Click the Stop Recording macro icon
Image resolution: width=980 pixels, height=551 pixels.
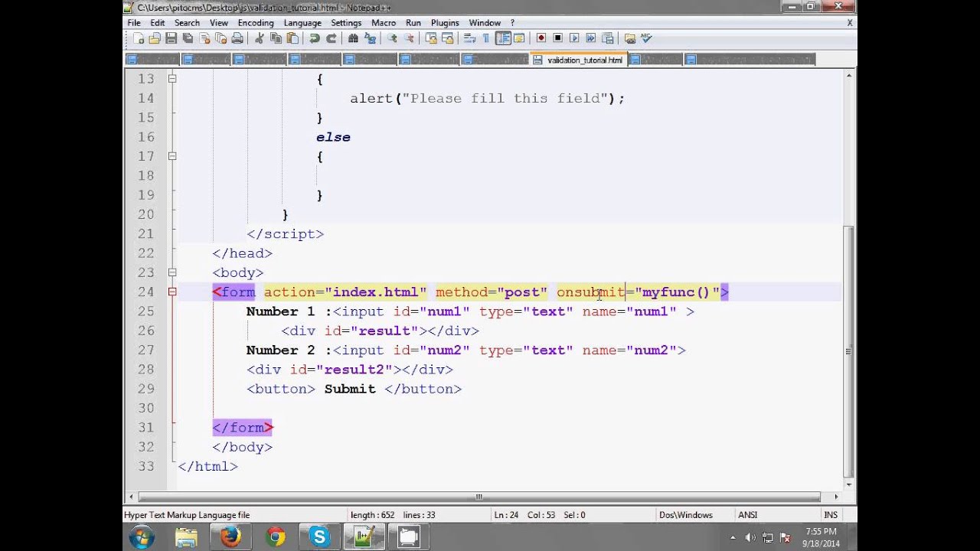pyautogui.click(x=558, y=38)
